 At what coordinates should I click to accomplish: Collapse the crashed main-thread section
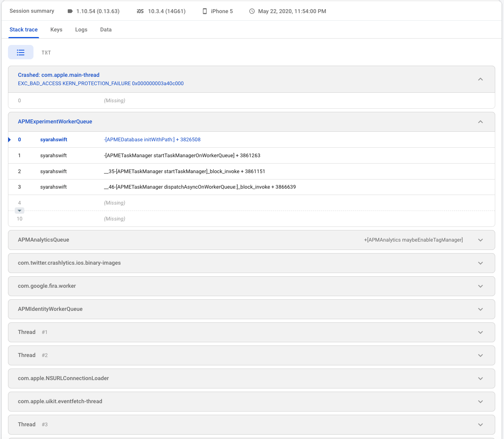[x=480, y=79]
